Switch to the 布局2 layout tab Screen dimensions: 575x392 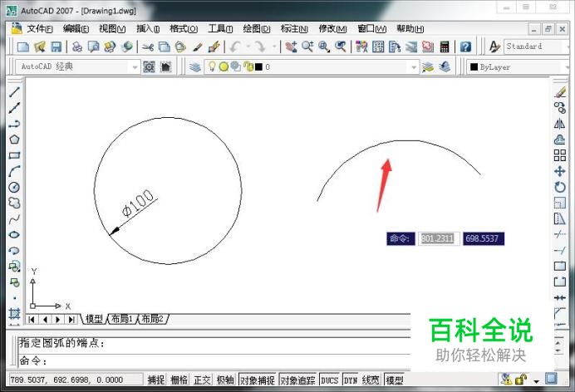[x=153, y=319]
